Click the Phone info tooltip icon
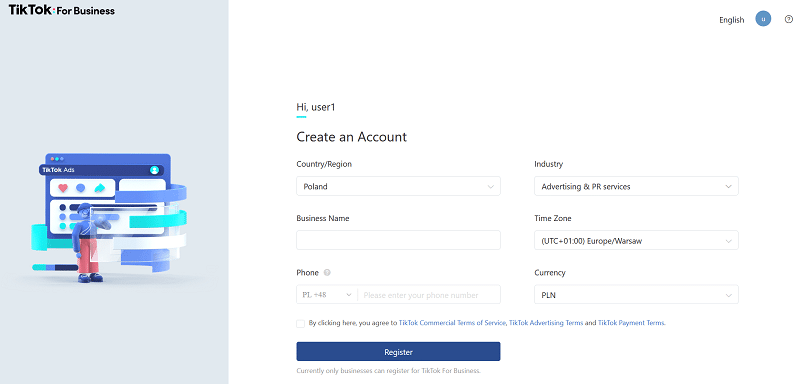The width and height of the screenshot is (800, 384). coord(327,273)
